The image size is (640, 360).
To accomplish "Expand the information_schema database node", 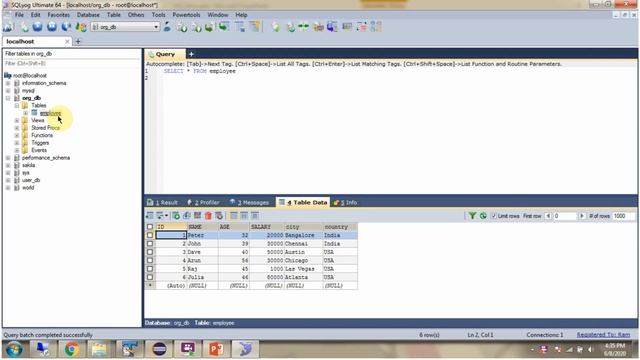I will pos(8,83).
